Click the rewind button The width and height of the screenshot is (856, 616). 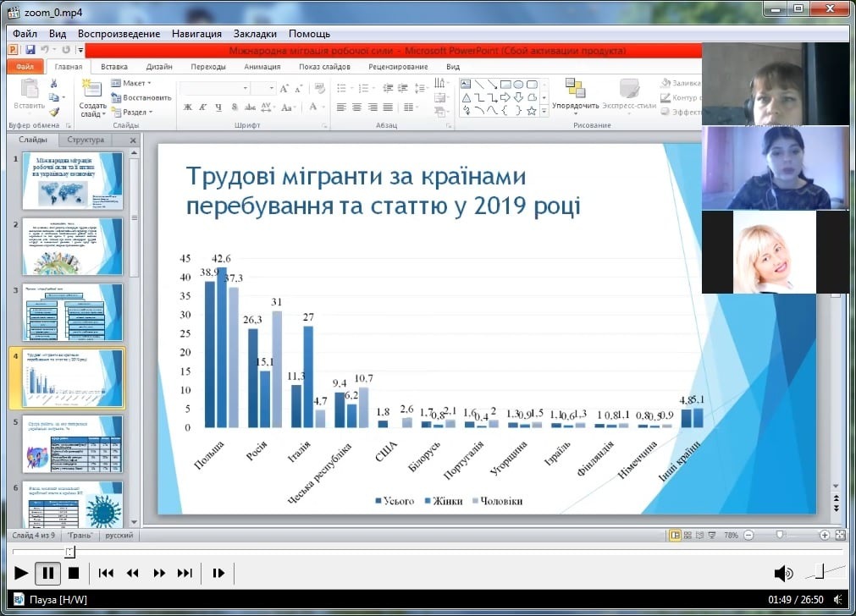(132, 573)
